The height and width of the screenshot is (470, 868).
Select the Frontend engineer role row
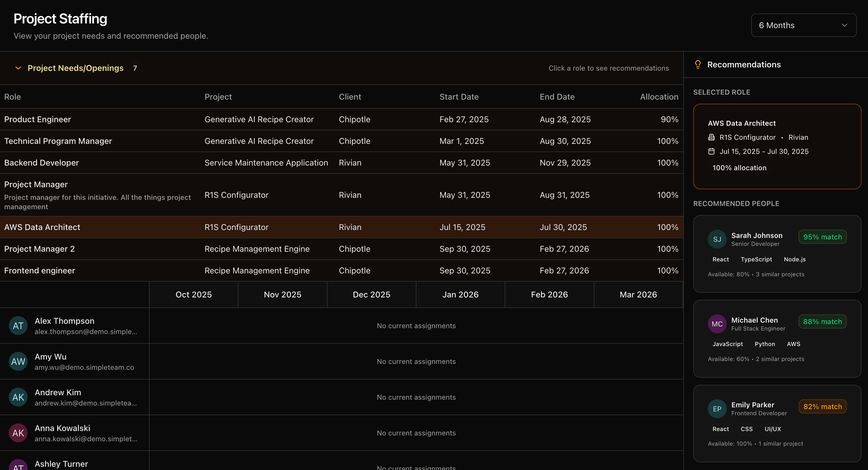(39, 270)
